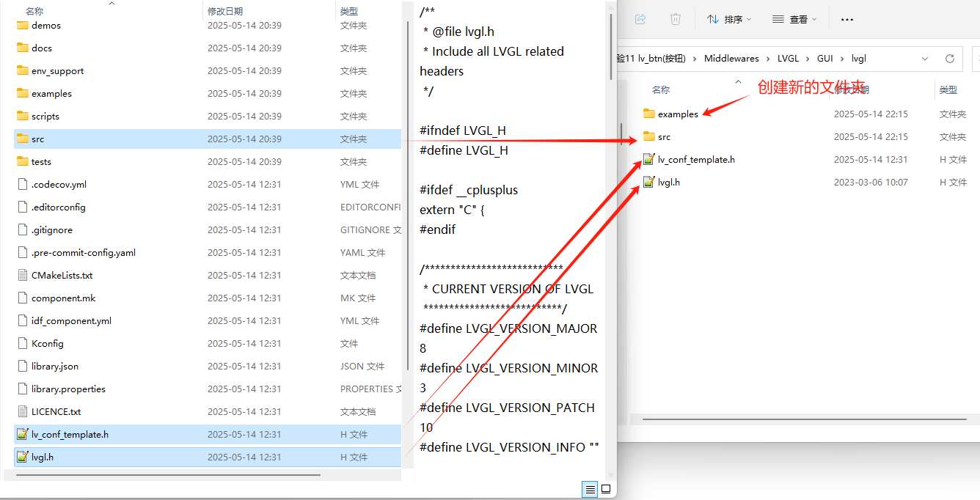Click the LICENCE.txt file name

tap(56, 412)
